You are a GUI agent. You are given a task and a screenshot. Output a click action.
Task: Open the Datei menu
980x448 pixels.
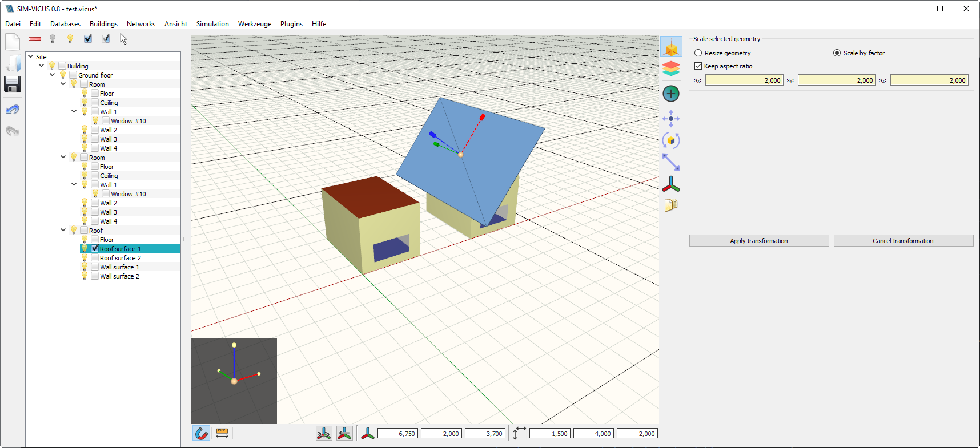point(13,24)
